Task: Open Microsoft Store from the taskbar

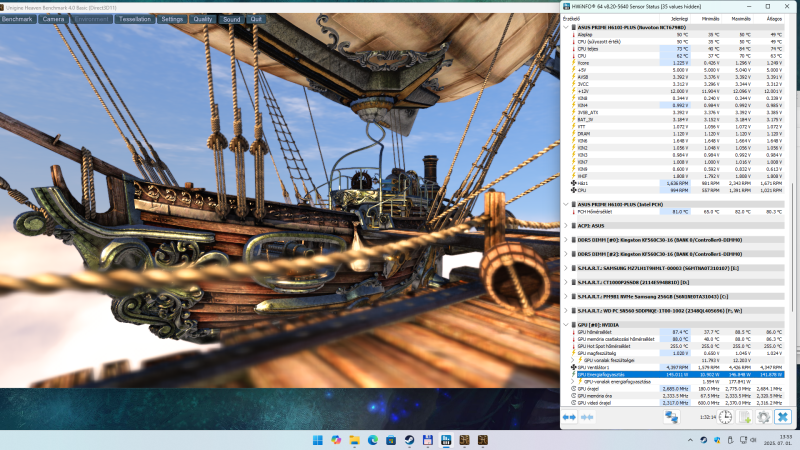Action: 391,440
